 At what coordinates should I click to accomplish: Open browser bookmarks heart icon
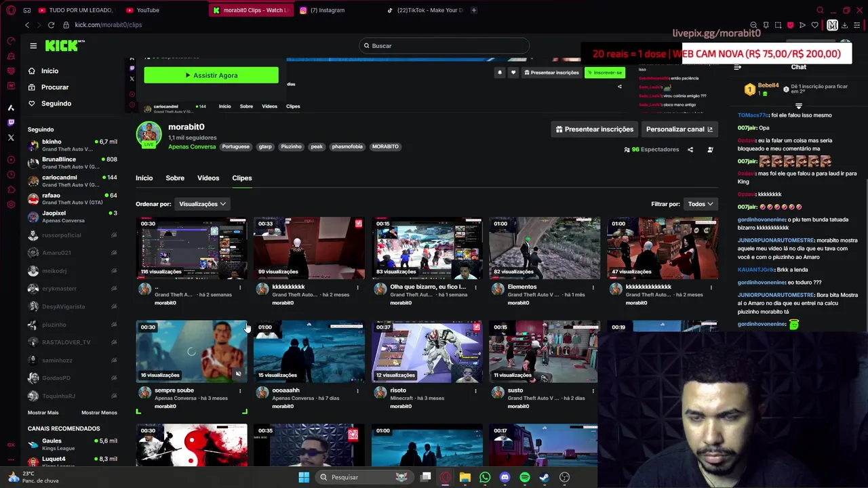coord(814,25)
